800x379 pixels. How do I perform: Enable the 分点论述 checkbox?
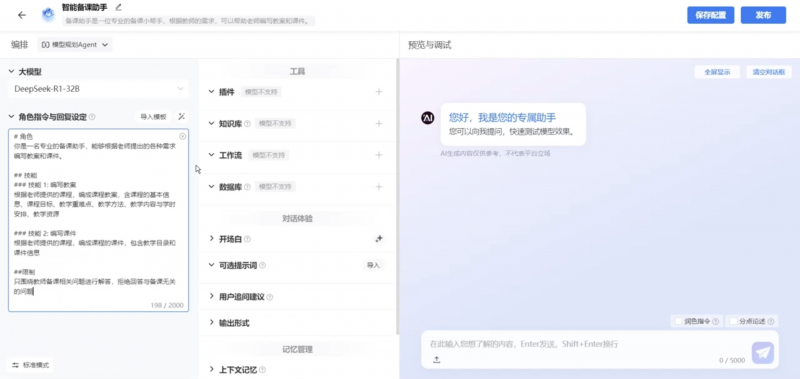733,321
